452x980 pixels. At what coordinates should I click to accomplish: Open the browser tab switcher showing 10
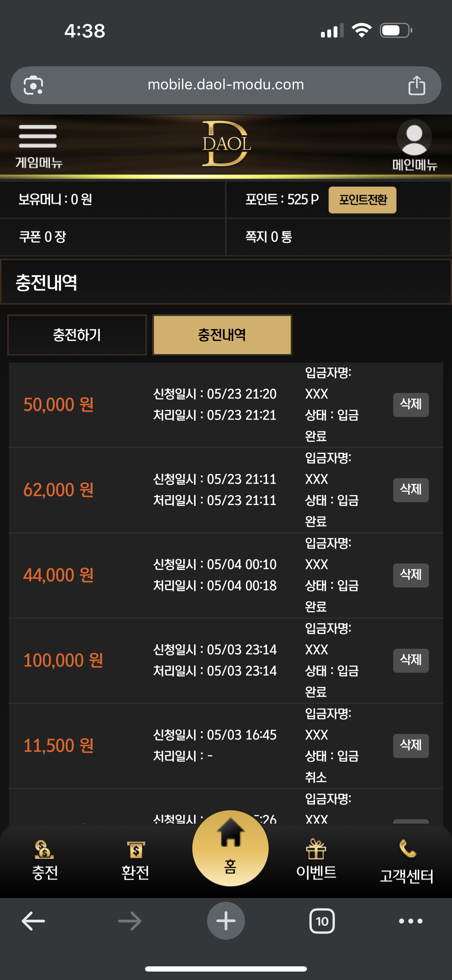(322, 921)
